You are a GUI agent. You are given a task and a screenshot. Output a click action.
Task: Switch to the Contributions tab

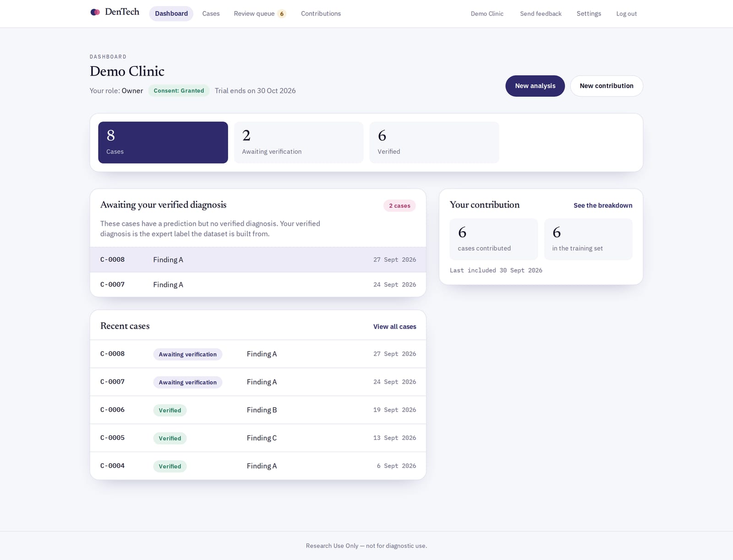(321, 14)
